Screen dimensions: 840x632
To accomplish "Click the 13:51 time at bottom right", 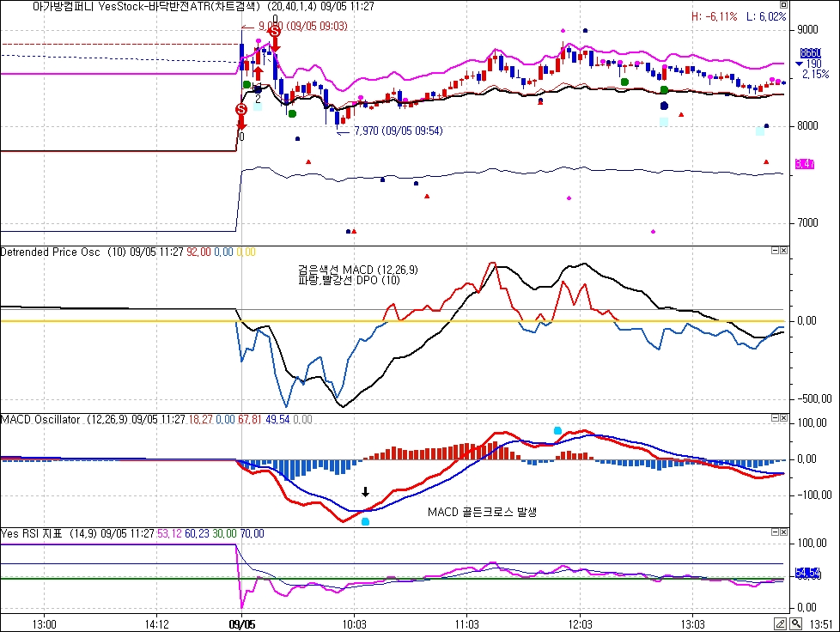I will [821, 624].
